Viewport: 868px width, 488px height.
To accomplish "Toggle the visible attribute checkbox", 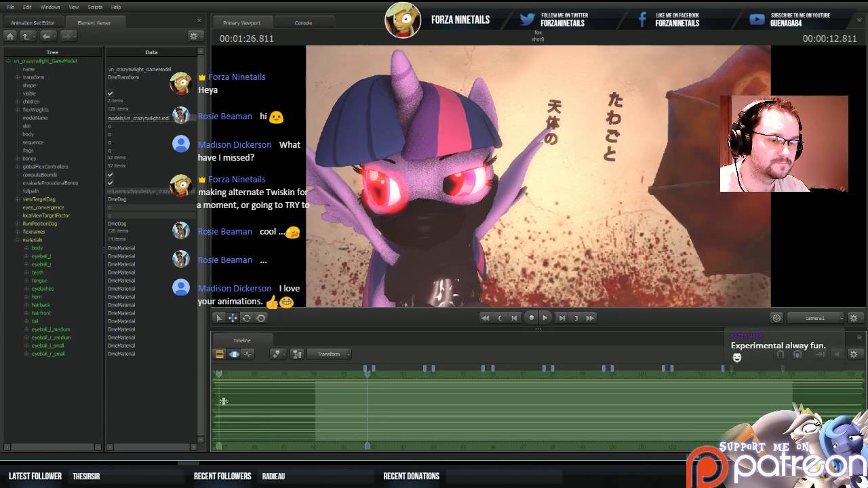I will tap(111, 94).
